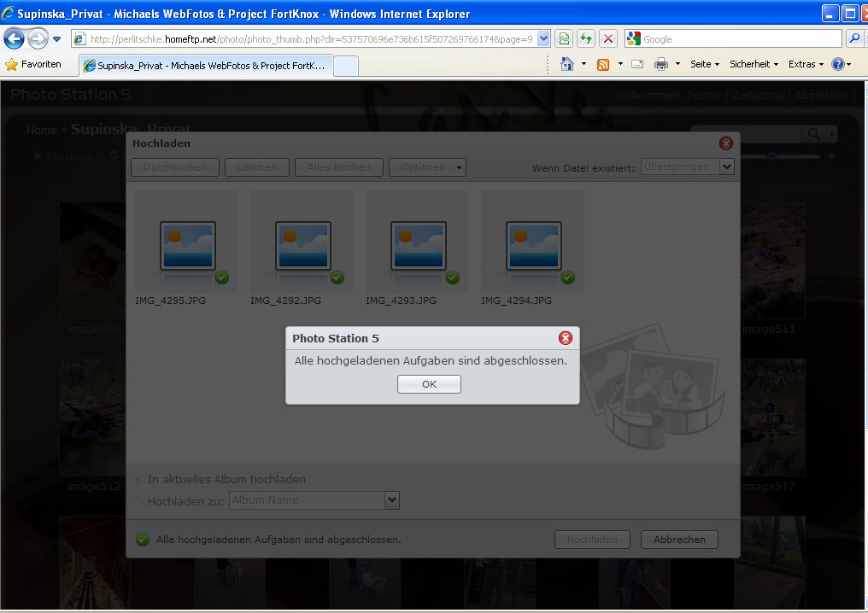Select 'In aktuelles Album hochladen' radio button
The height and width of the screenshot is (613, 868).
138,480
